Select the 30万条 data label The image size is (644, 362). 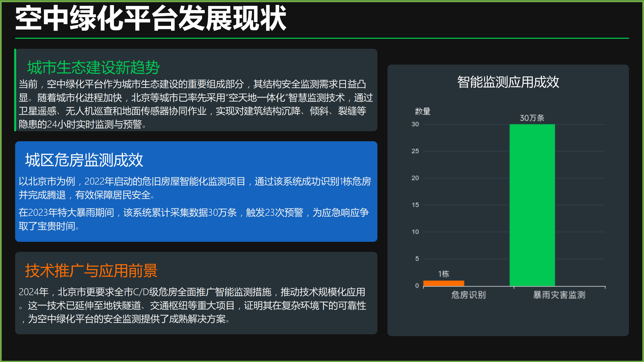tap(532, 118)
